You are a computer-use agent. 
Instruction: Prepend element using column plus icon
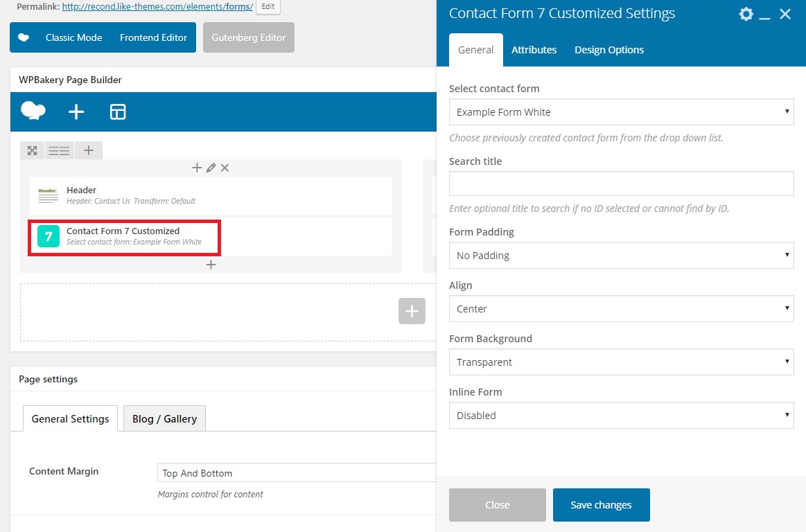pos(196,168)
